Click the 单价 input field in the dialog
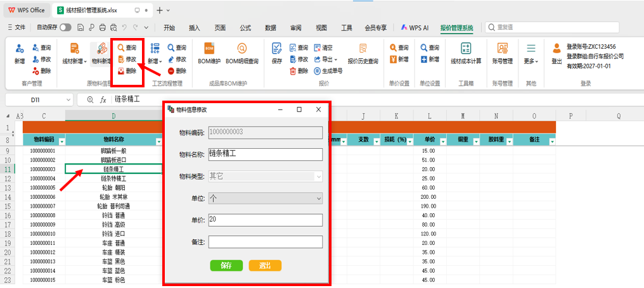Screen dimensions: 644x288 pyautogui.click(x=266, y=220)
